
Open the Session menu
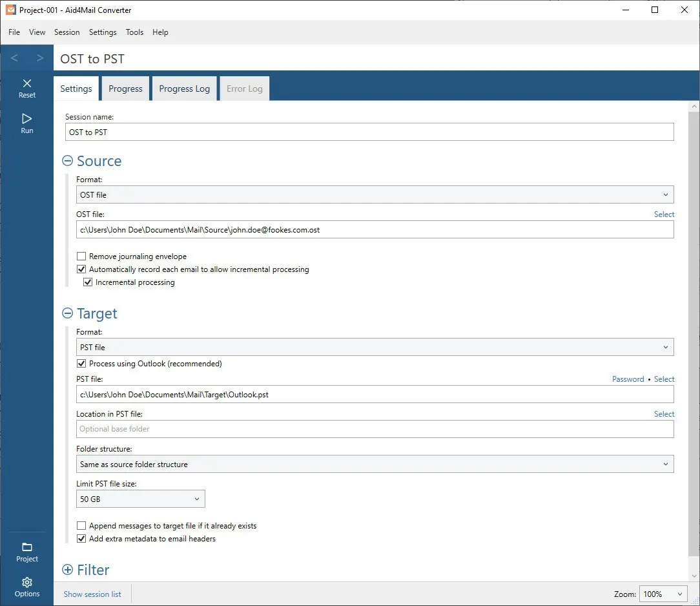tap(67, 32)
